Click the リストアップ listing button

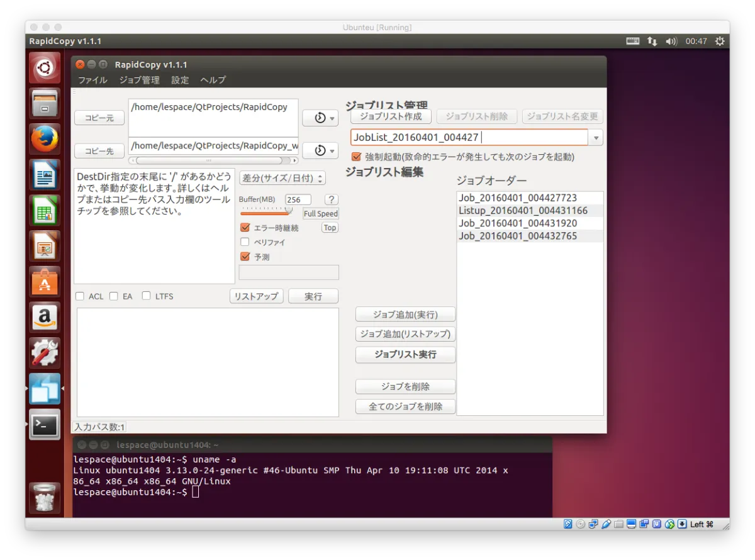pos(257,296)
